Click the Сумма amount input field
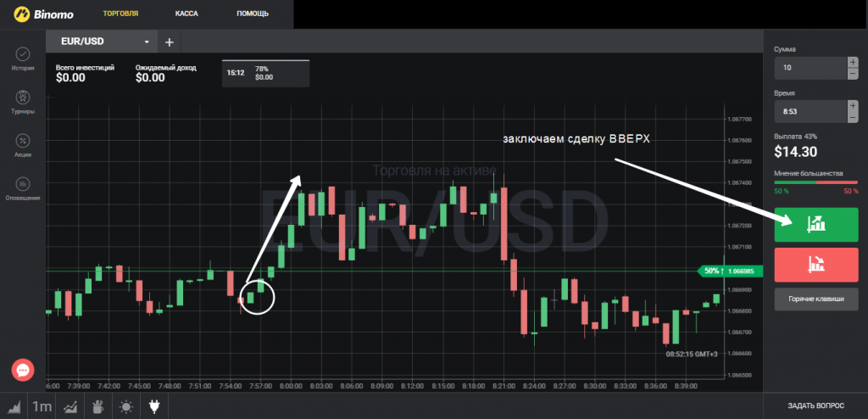 [x=810, y=68]
